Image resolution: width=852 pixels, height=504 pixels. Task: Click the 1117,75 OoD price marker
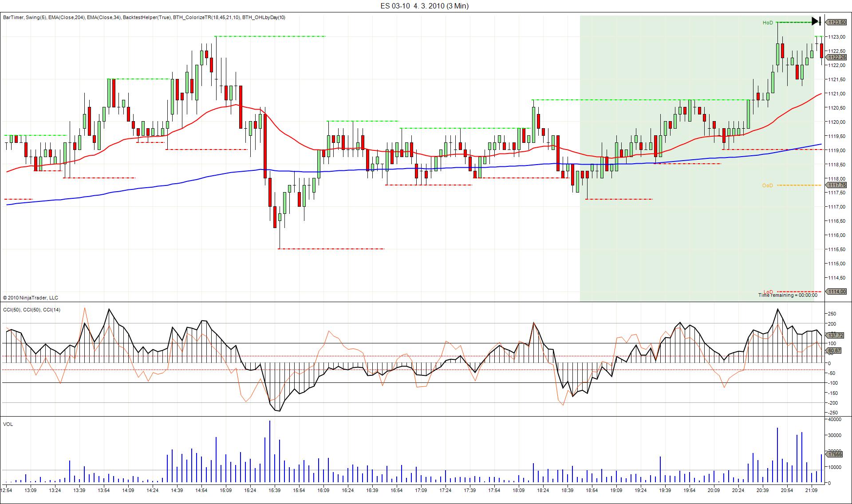click(836, 185)
